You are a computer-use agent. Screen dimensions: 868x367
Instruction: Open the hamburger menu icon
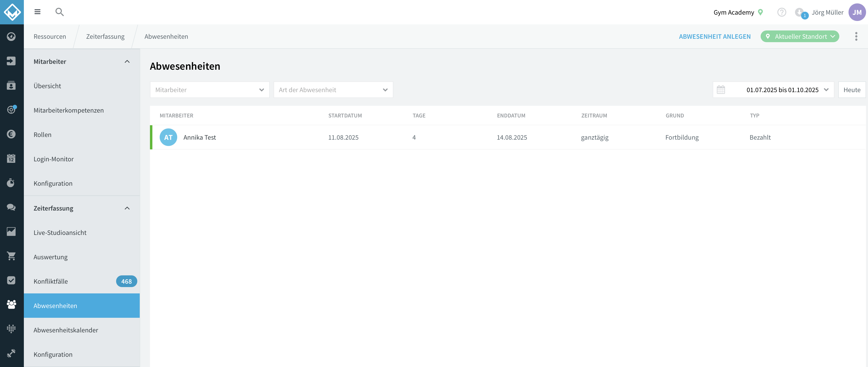pos(37,12)
